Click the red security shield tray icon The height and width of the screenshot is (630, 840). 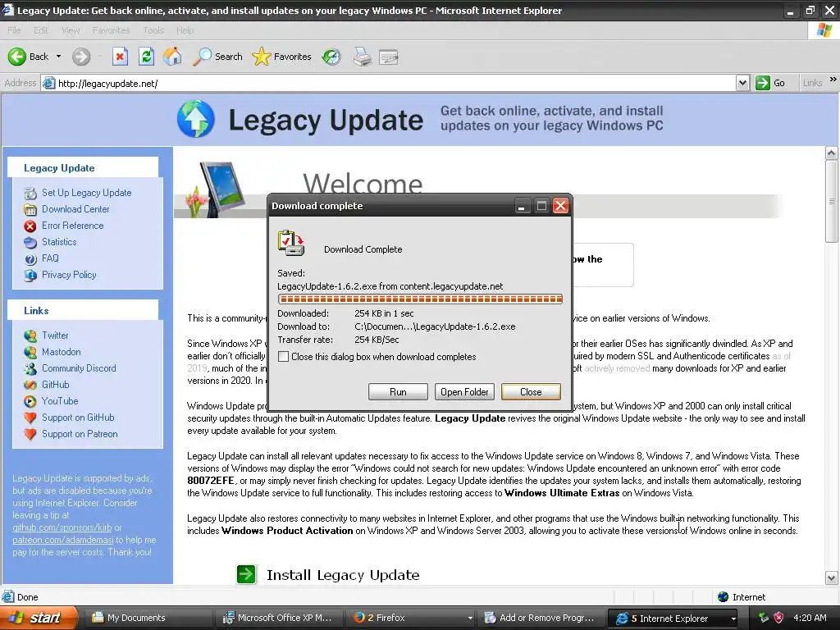779,619
